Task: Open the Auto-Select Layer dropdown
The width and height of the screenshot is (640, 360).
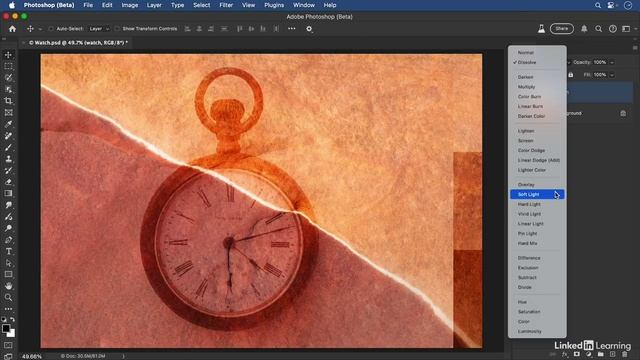Action: tap(99, 29)
